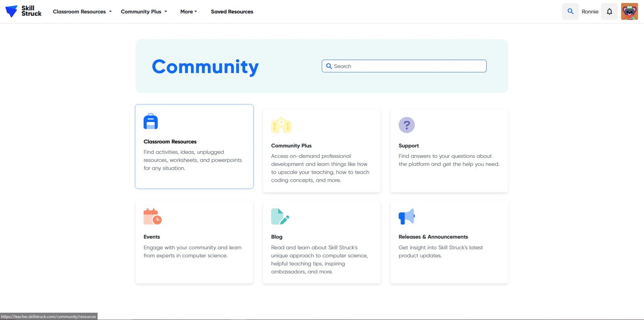Open search via top-right magnifier icon
This screenshot has height=320, width=644.
pyautogui.click(x=570, y=12)
